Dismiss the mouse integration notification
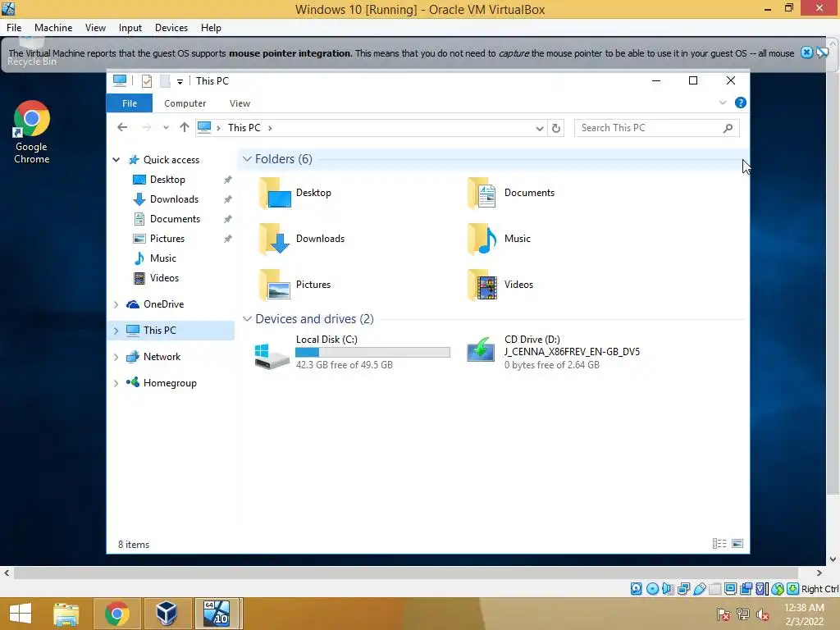840x630 pixels. click(x=806, y=52)
